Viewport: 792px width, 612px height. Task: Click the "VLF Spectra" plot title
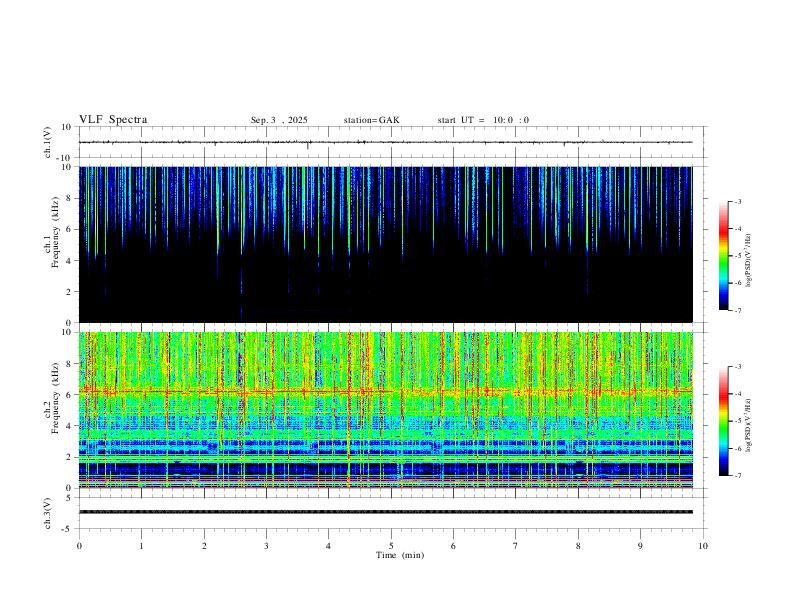click(113, 120)
